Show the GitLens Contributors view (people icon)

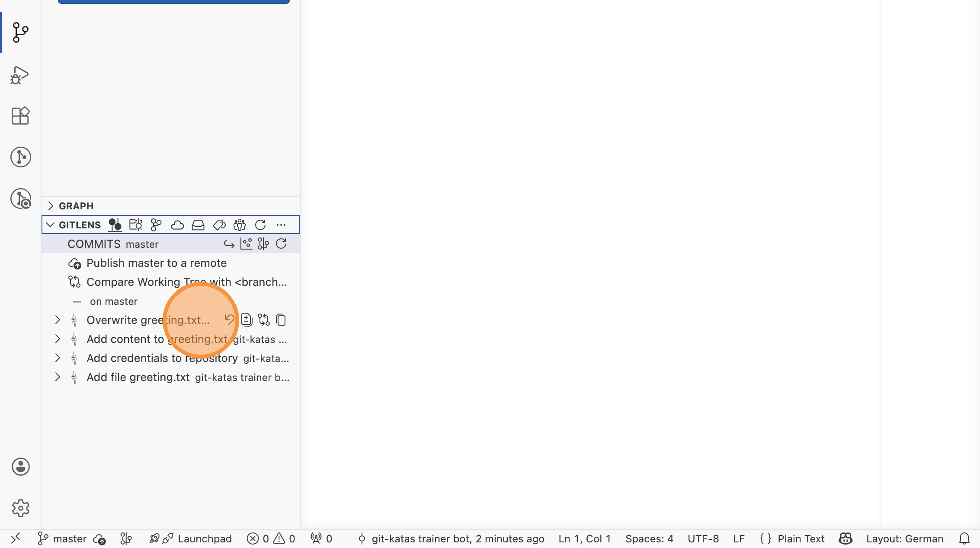(x=240, y=225)
